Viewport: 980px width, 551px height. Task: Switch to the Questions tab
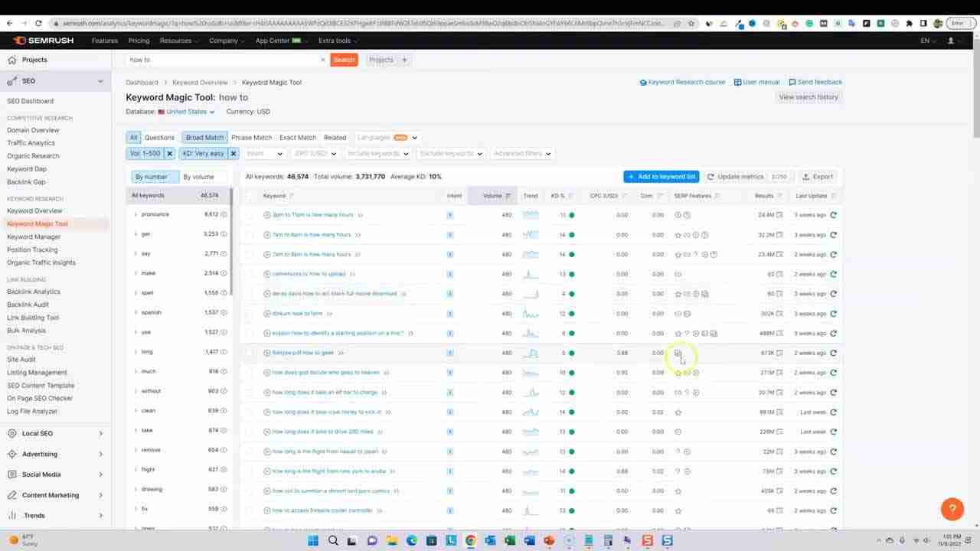[x=159, y=137]
